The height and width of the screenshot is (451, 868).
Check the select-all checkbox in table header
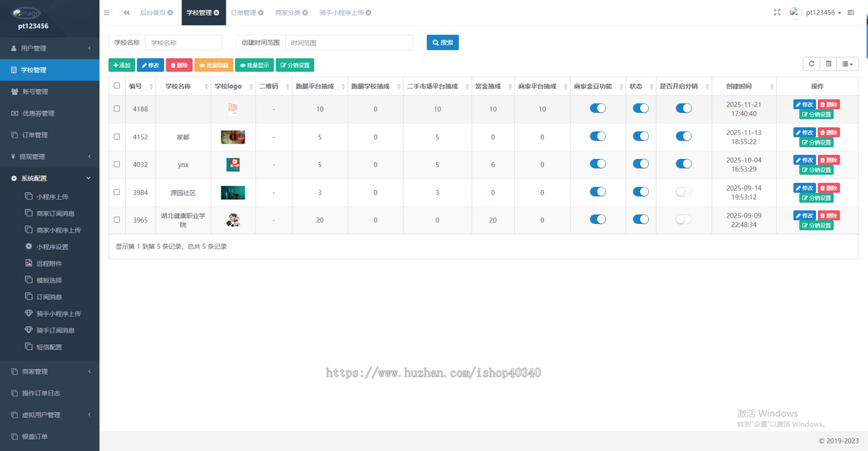tap(117, 86)
